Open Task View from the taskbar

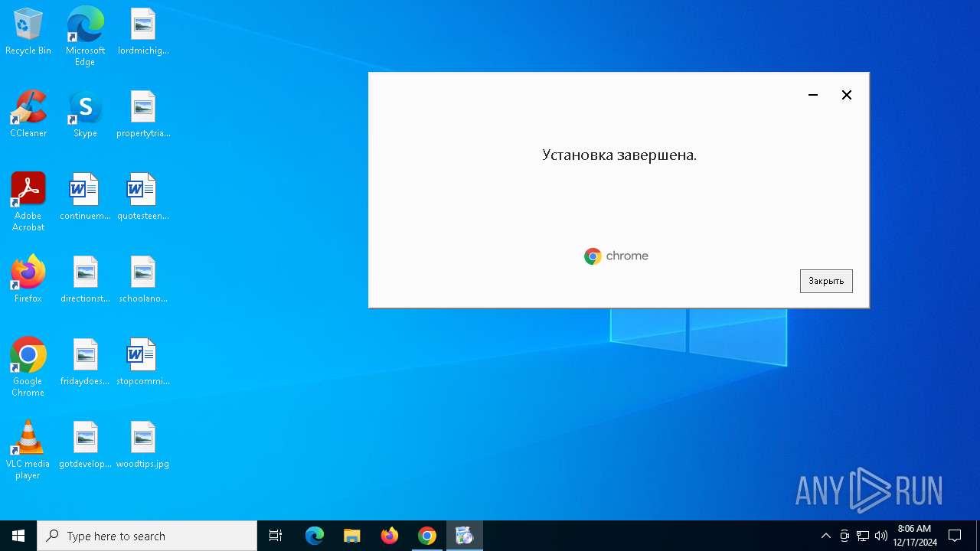(276, 536)
